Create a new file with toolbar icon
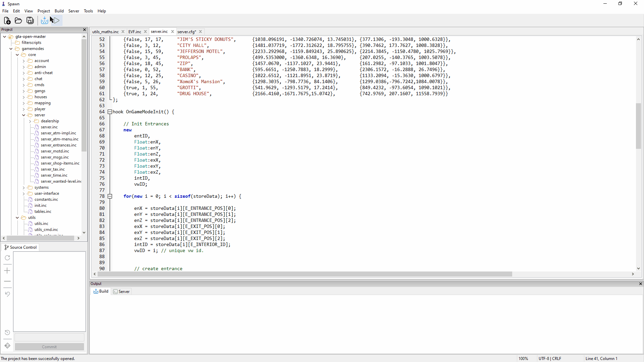Screen dimensions: 644x362 (7, 21)
